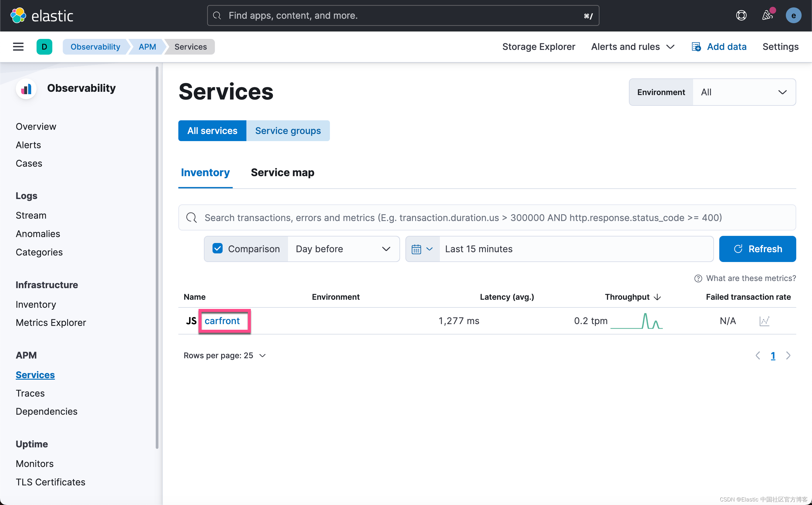Image resolution: width=812 pixels, height=505 pixels.
Task: Open the Day before comparison dropdown
Action: pyautogui.click(x=343, y=249)
